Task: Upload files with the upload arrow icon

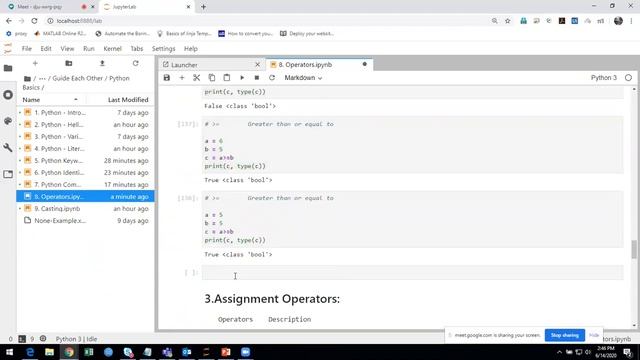Action: pyautogui.click(x=102, y=63)
